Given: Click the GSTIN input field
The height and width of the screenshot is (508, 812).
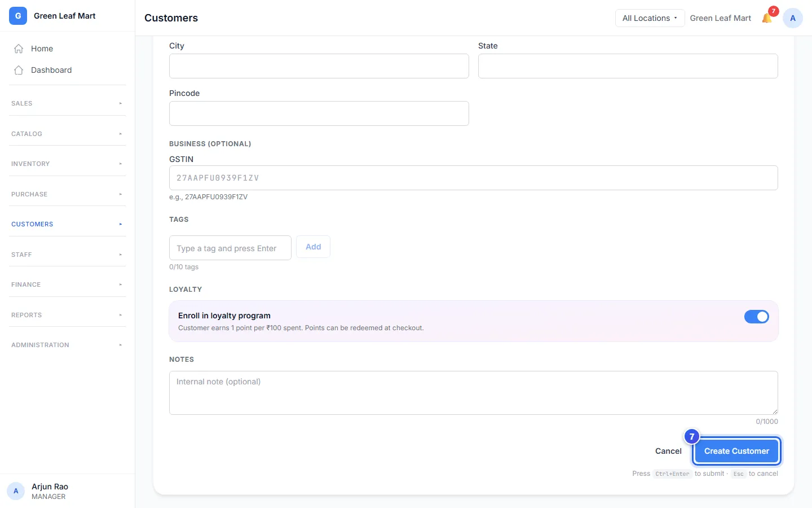Looking at the screenshot, I should [x=474, y=178].
